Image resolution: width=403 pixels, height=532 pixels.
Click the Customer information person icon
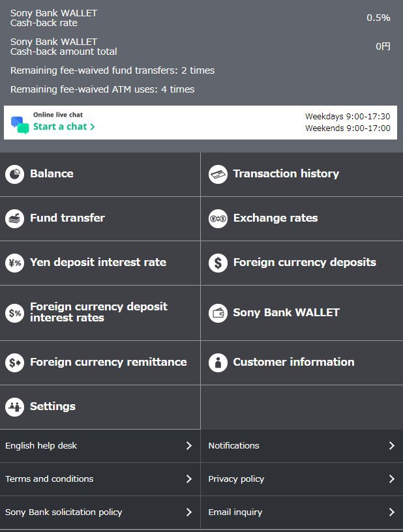pyautogui.click(x=218, y=362)
